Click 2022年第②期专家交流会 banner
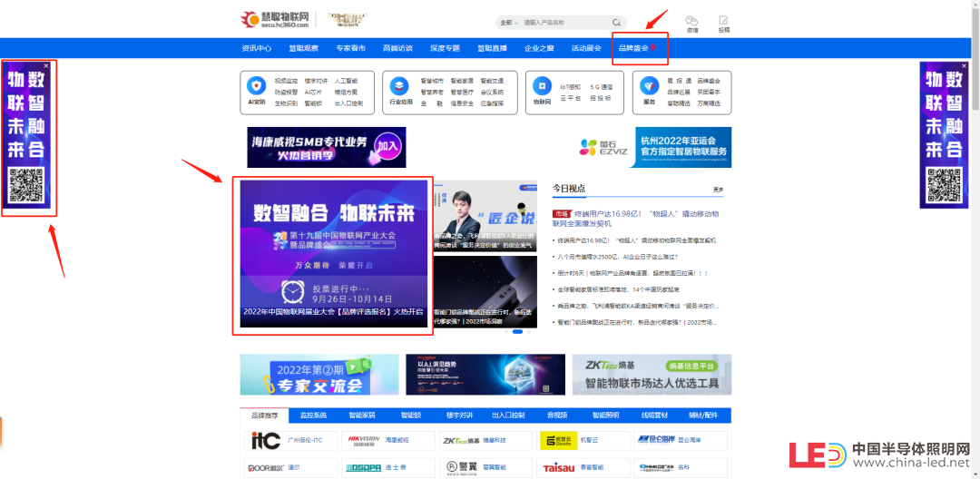980x479 pixels. coord(319,375)
